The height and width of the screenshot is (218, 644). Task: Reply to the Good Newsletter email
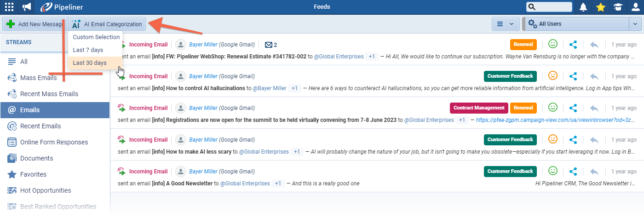pyautogui.click(x=594, y=172)
